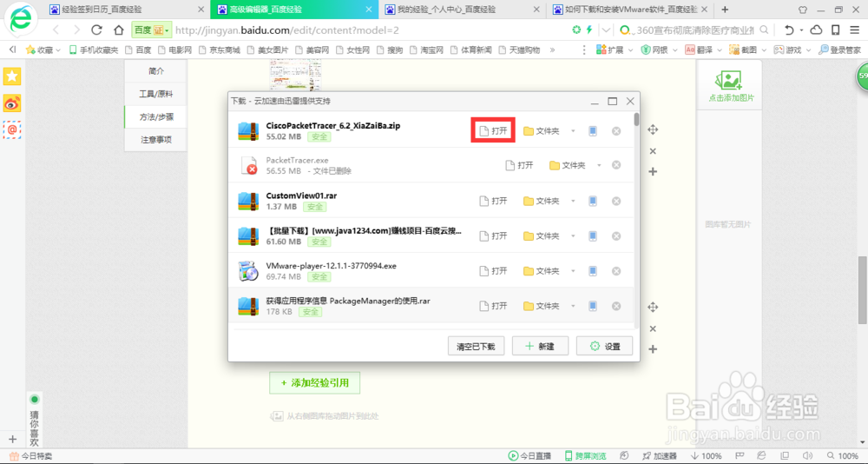Open folder dropdown arrow for PacketTracer.exe

tap(599, 166)
